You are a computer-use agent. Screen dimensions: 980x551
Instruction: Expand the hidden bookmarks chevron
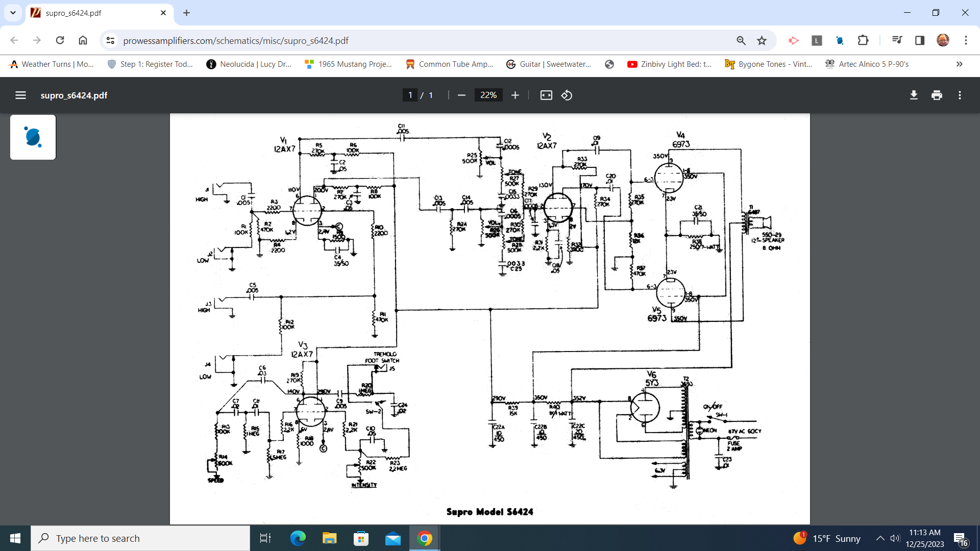[960, 64]
